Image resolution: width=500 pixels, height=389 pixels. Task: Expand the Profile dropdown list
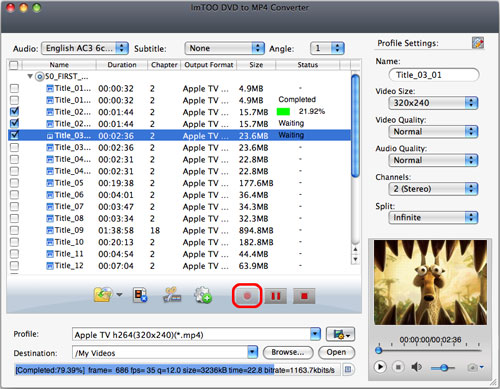click(x=315, y=334)
